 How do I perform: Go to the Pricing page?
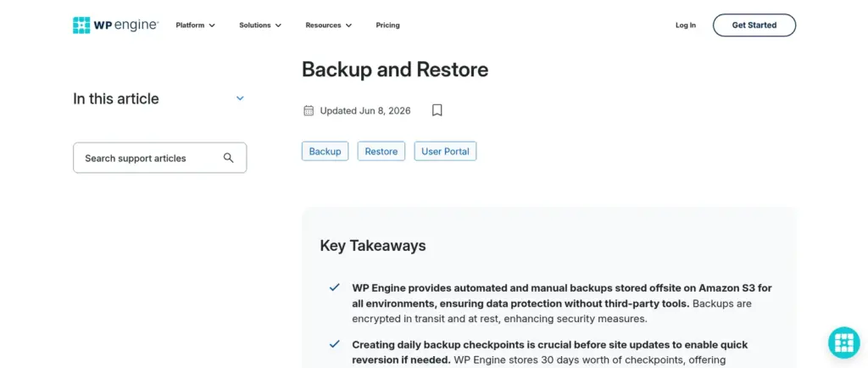(x=387, y=25)
